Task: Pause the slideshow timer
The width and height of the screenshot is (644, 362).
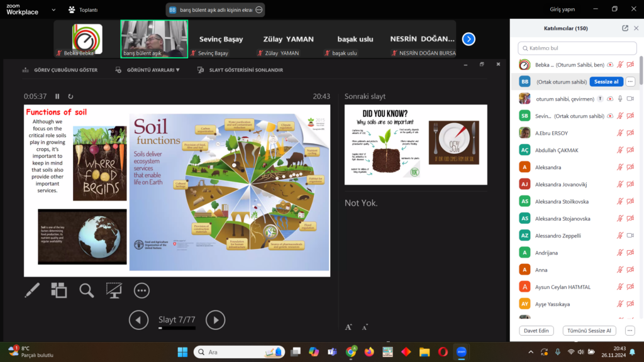Action: (x=57, y=96)
